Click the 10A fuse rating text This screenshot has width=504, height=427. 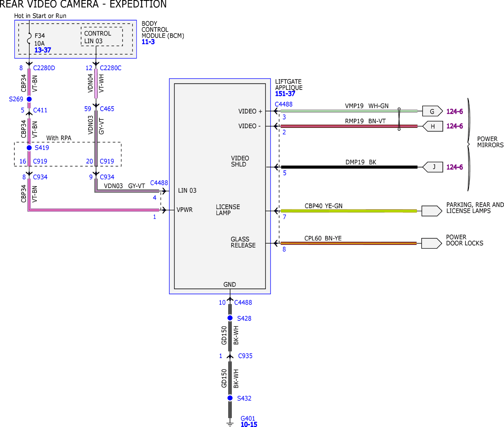[40, 44]
